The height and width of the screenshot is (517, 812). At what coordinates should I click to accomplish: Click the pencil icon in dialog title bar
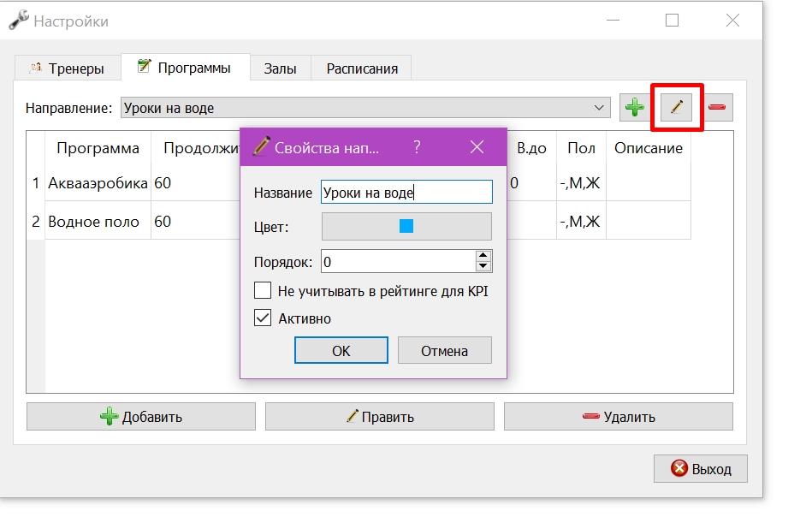[261, 146]
